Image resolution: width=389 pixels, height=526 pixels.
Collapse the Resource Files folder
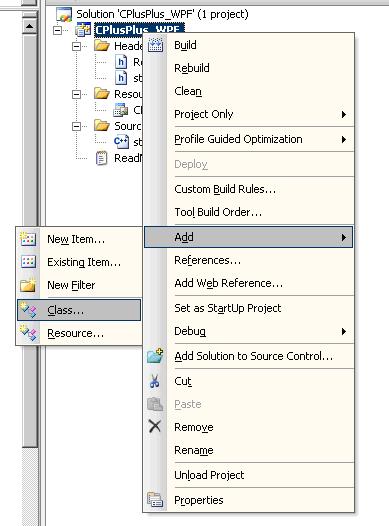pos(76,94)
